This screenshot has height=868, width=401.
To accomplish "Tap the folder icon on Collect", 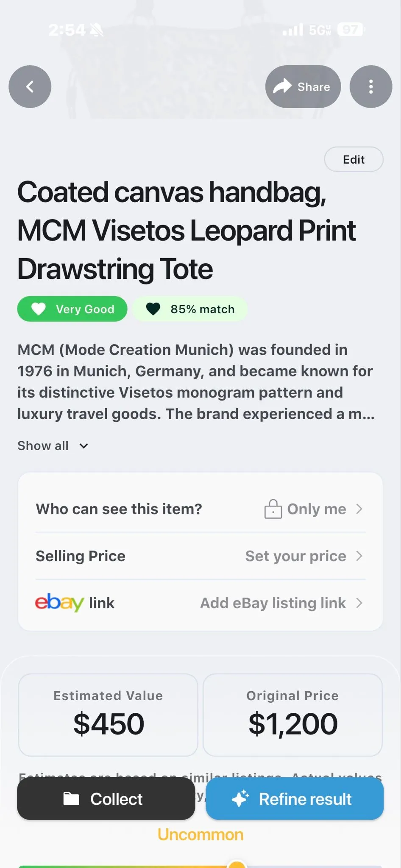I will point(71,798).
